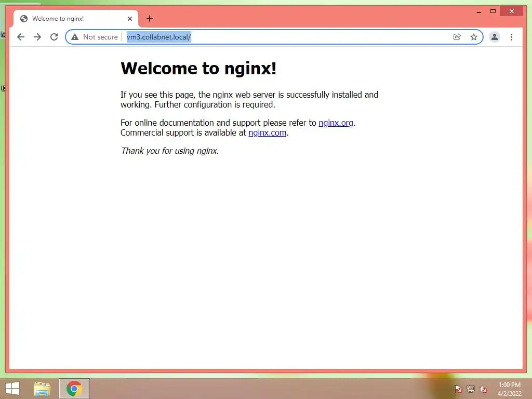
Task: Minimize the Chrome window
Action: pos(478,11)
